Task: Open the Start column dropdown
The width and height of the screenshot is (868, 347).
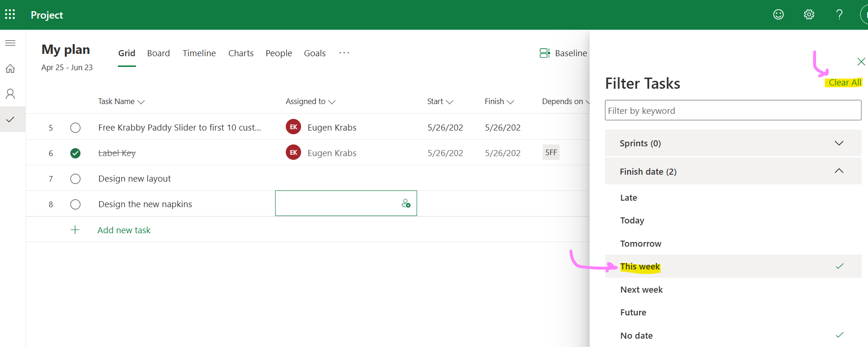Action: (449, 102)
